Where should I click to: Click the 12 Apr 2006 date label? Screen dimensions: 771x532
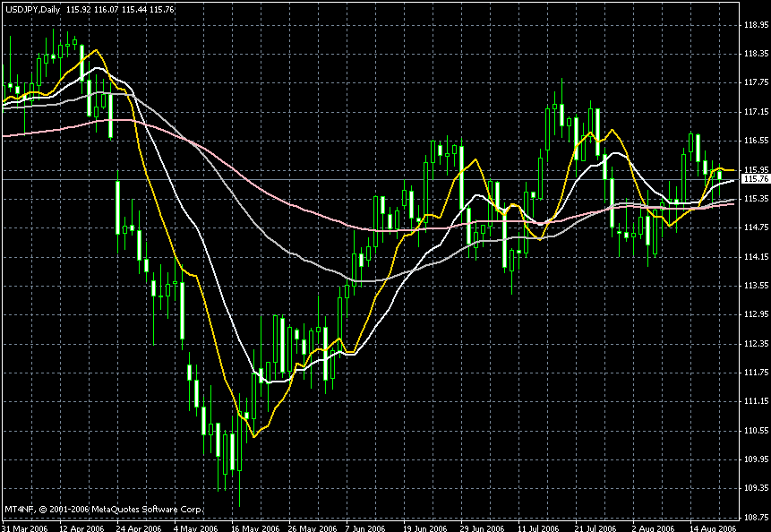click(x=82, y=528)
